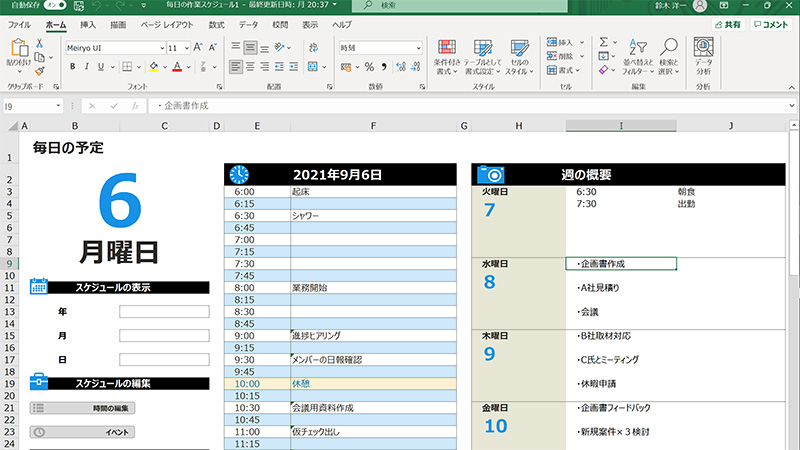Click the Cut scissors icon
800x450 pixels.
click(39, 43)
